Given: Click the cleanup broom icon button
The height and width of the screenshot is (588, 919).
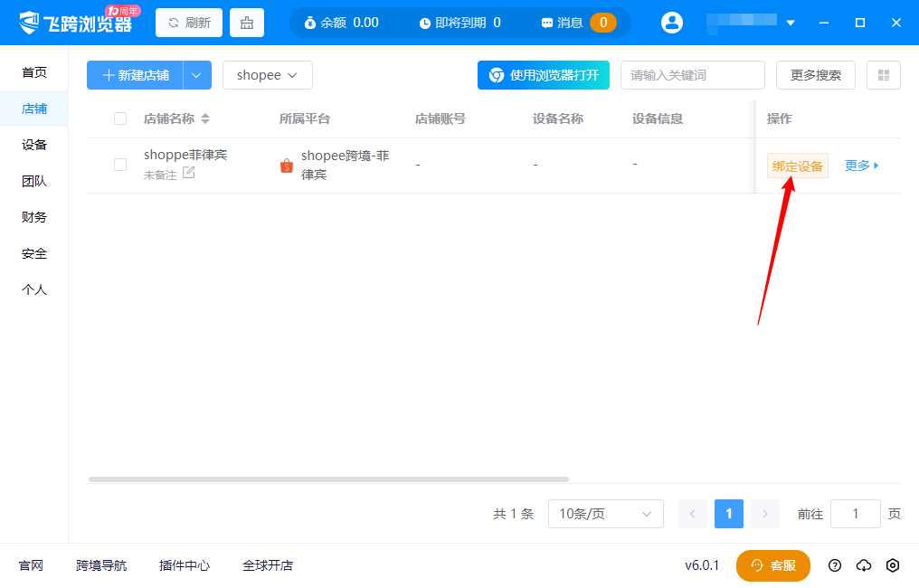Looking at the screenshot, I should 247,23.
